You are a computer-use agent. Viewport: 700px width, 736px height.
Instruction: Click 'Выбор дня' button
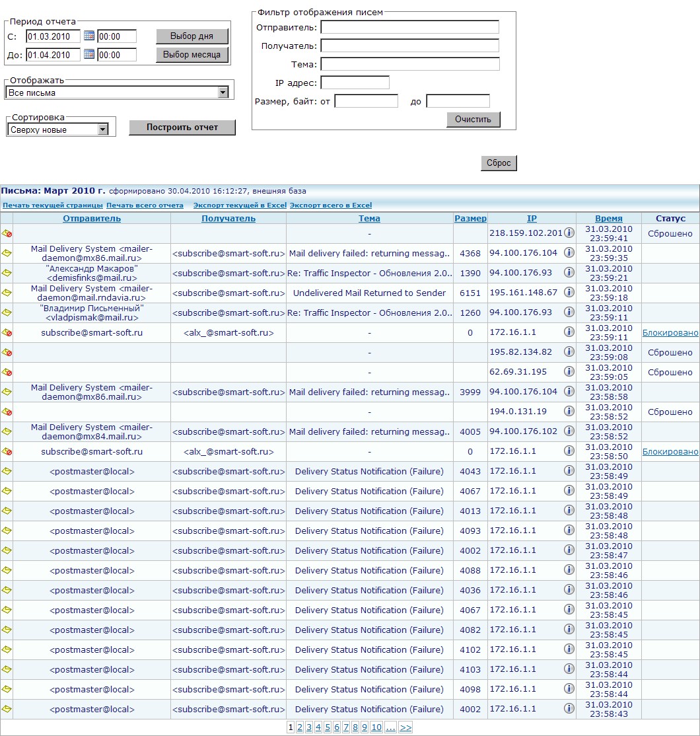coord(192,36)
